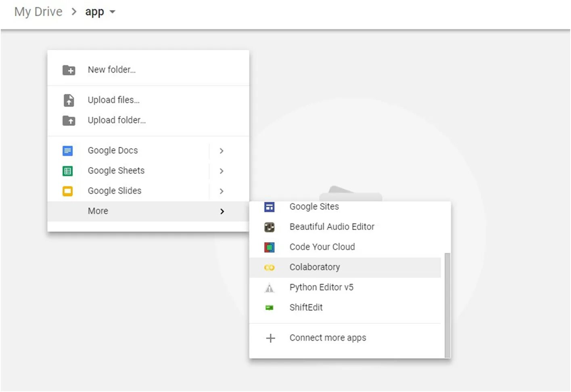Image resolution: width=571 pixels, height=392 pixels.
Task: Expand the Google Sheets submenu arrow
Action: (x=221, y=171)
